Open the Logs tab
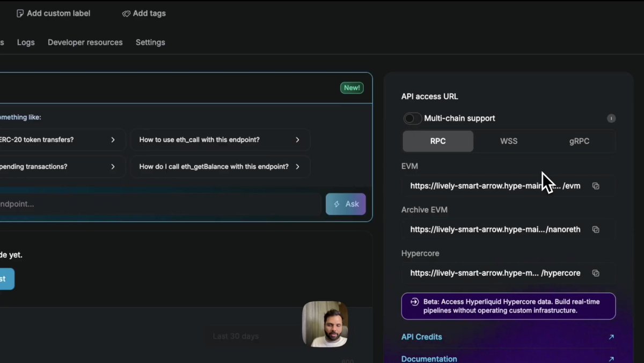Image resolution: width=644 pixels, height=363 pixels. [x=26, y=42]
